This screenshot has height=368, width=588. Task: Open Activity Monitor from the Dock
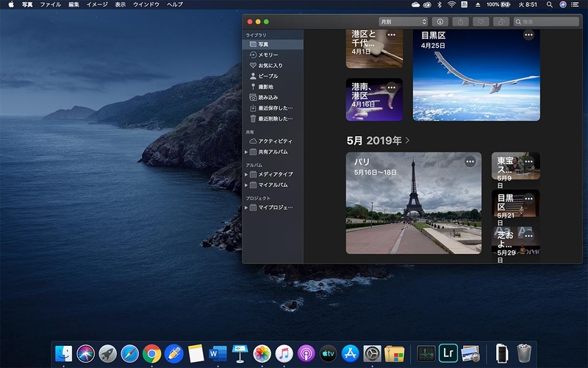pyautogui.click(x=426, y=353)
